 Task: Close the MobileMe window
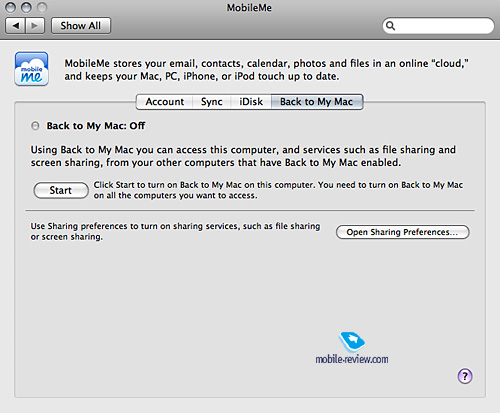[10, 7]
